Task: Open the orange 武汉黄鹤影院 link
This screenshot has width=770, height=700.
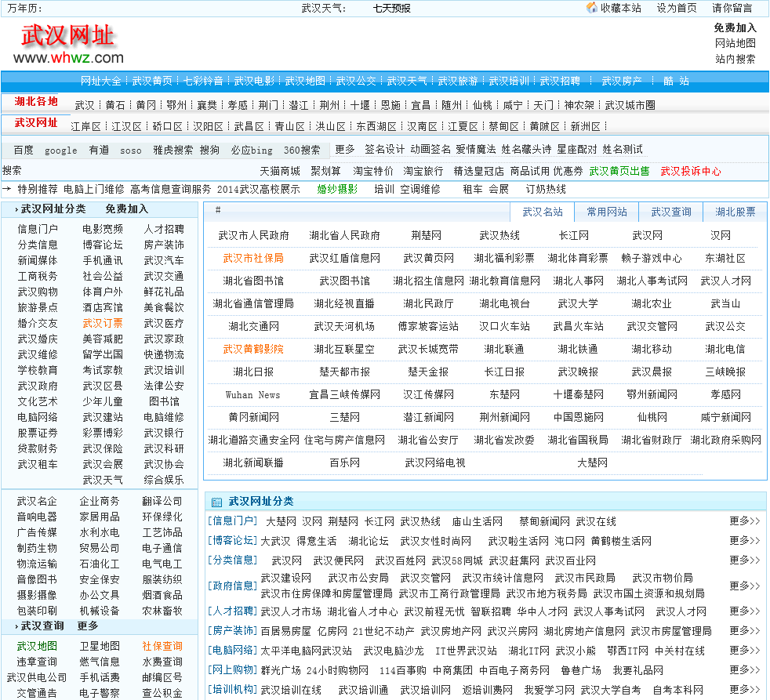Action: (x=253, y=350)
